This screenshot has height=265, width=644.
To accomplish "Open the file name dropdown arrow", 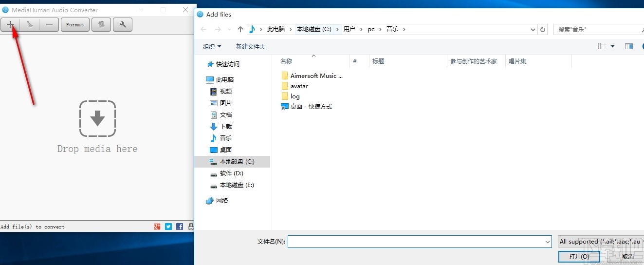I will point(547,241).
